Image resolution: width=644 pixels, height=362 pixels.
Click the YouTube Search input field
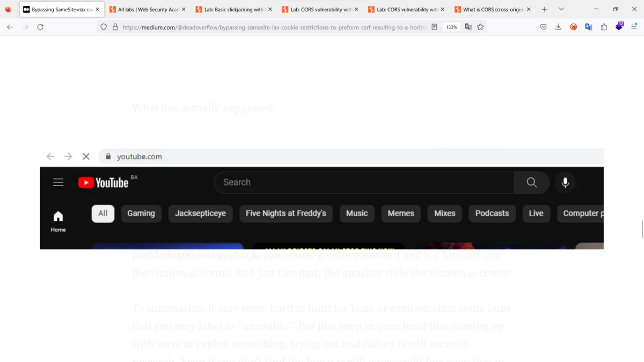[x=364, y=182]
